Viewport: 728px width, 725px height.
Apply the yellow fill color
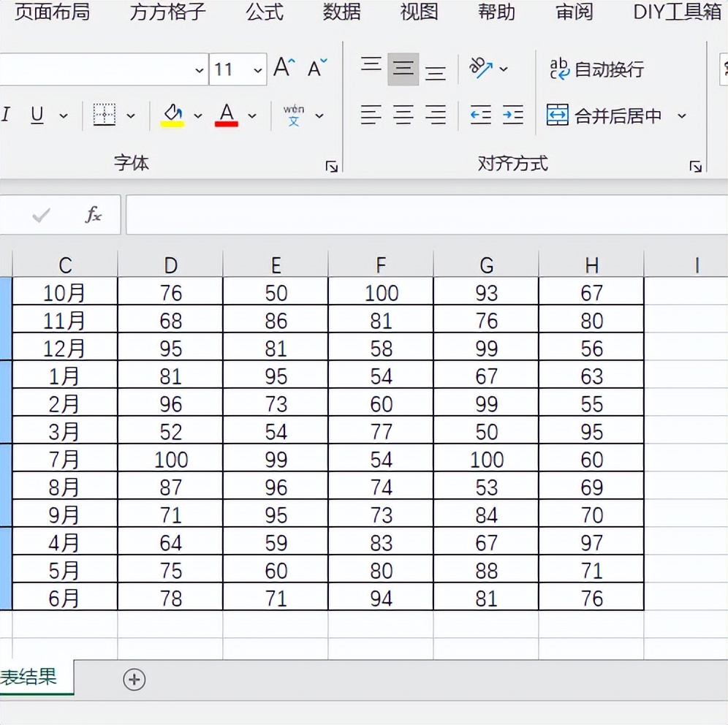[172, 115]
